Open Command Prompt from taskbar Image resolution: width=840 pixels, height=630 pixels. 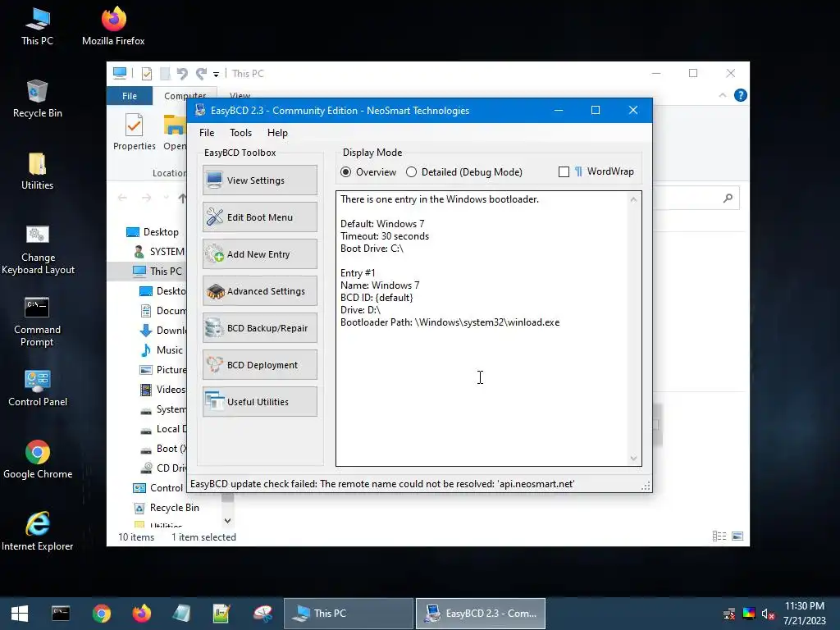pyautogui.click(x=61, y=614)
